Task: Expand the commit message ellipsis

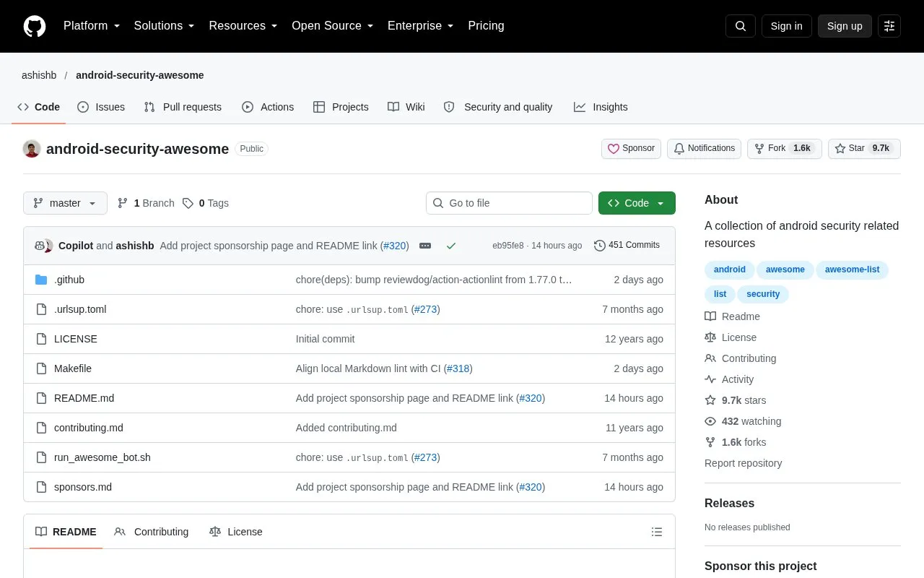Action: (x=425, y=246)
